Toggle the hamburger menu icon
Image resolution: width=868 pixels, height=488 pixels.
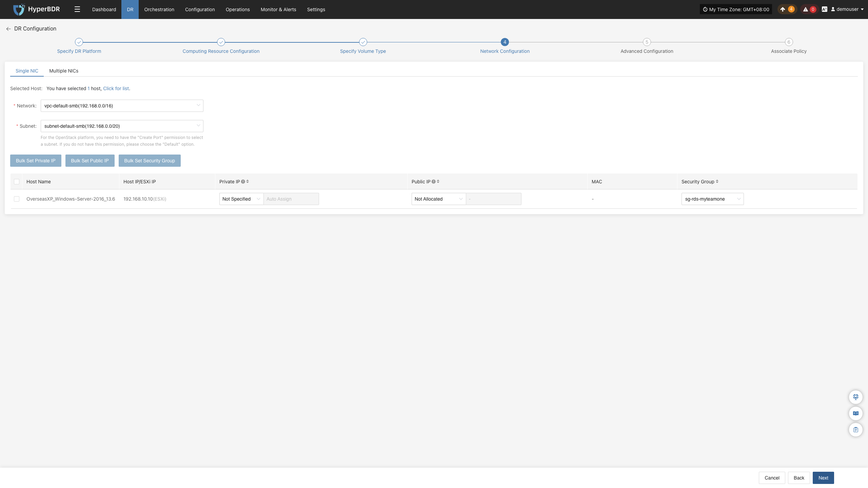click(77, 9)
